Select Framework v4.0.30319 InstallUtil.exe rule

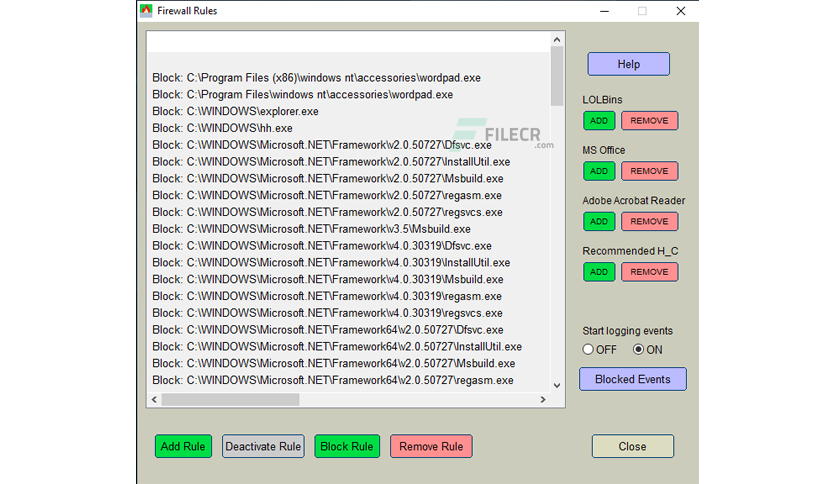click(x=331, y=262)
